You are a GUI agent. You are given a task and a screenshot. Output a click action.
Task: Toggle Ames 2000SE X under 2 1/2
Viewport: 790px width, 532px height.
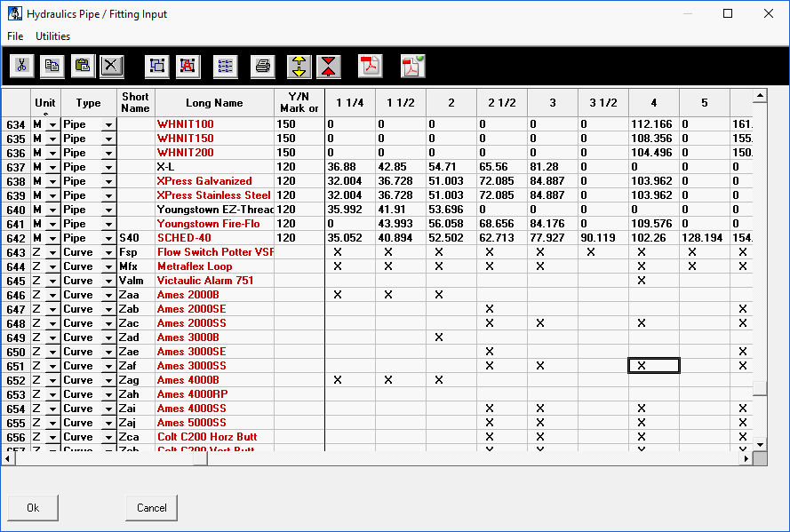[x=502, y=309]
